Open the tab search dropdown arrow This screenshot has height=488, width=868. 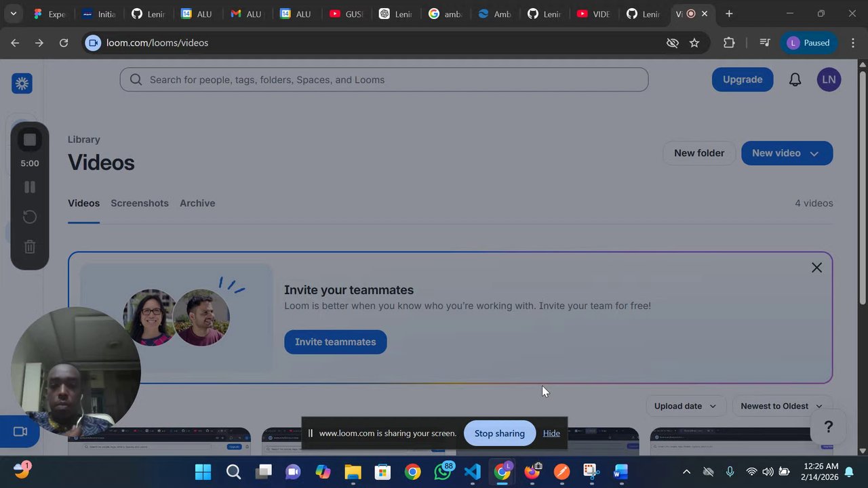click(13, 14)
